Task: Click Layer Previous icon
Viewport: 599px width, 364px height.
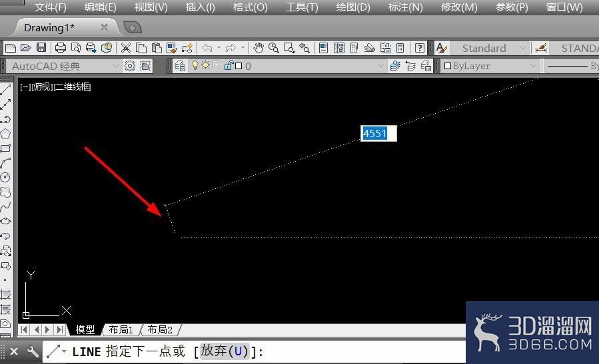Action: 410,66
